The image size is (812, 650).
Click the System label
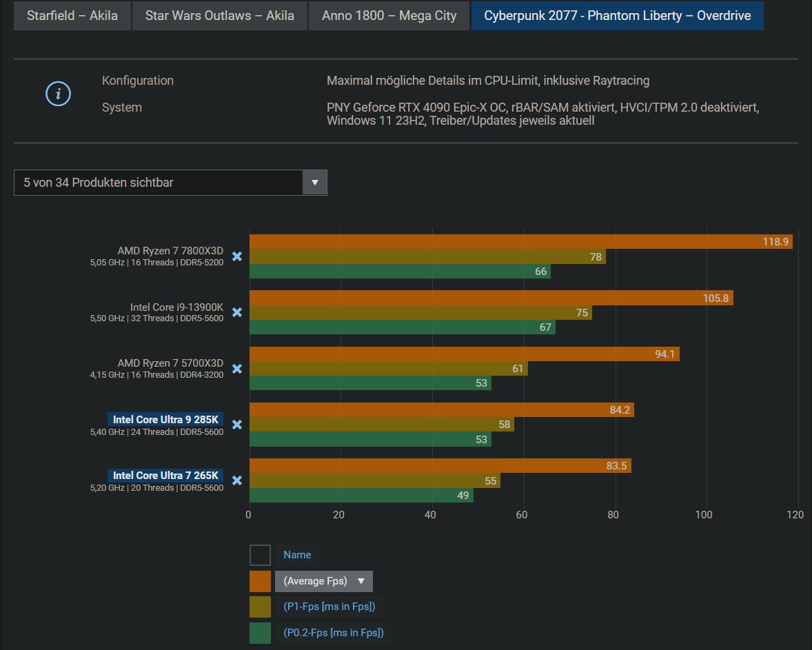pyautogui.click(x=122, y=108)
